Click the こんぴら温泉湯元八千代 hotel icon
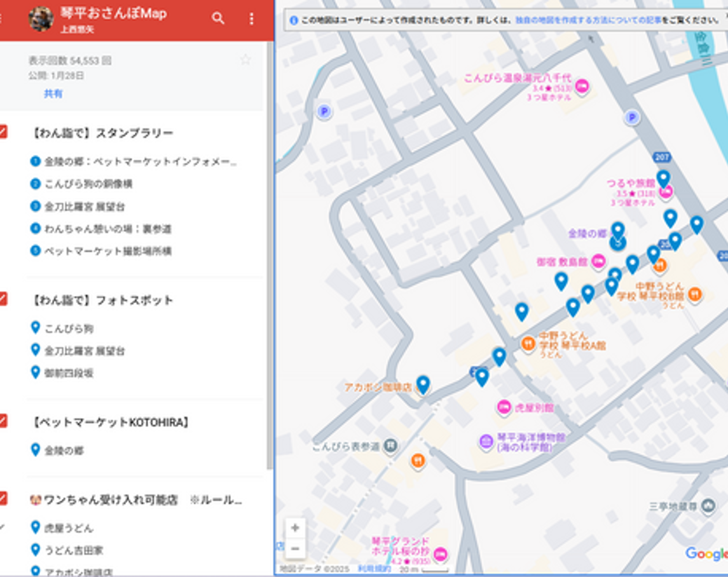 [x=582, y=87]
